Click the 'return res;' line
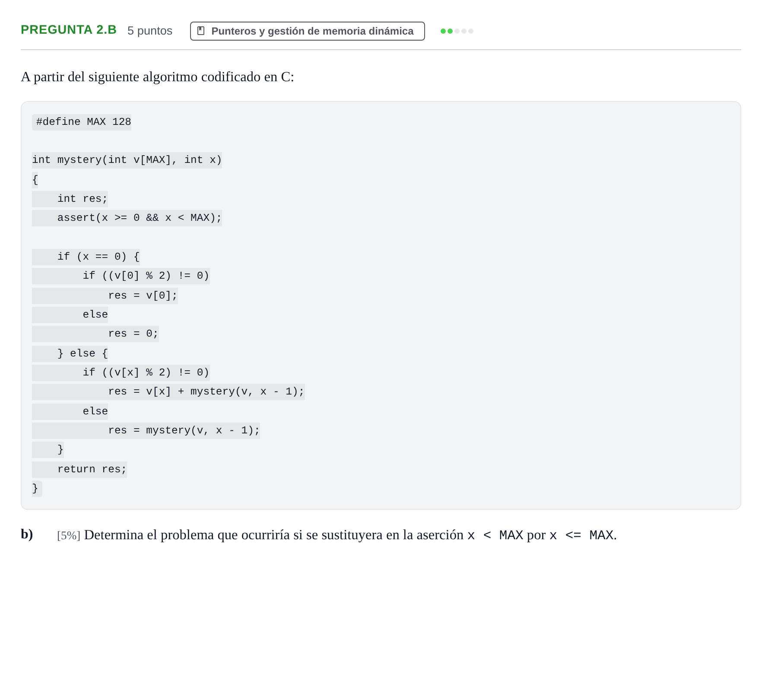This screenshot has height=700, width=762. click(79, 469)
